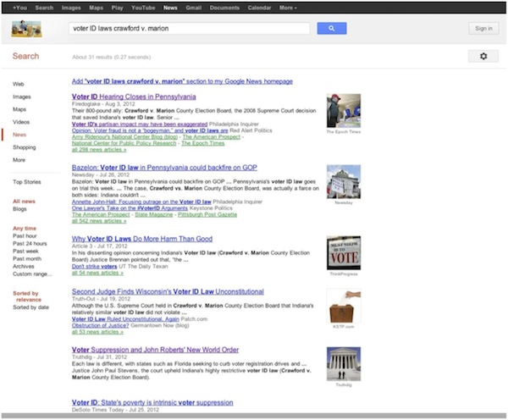Open Slate Magazine source link
Viewport: 508px width, 420px height.
pyautogui.click(x=153, y=214)
